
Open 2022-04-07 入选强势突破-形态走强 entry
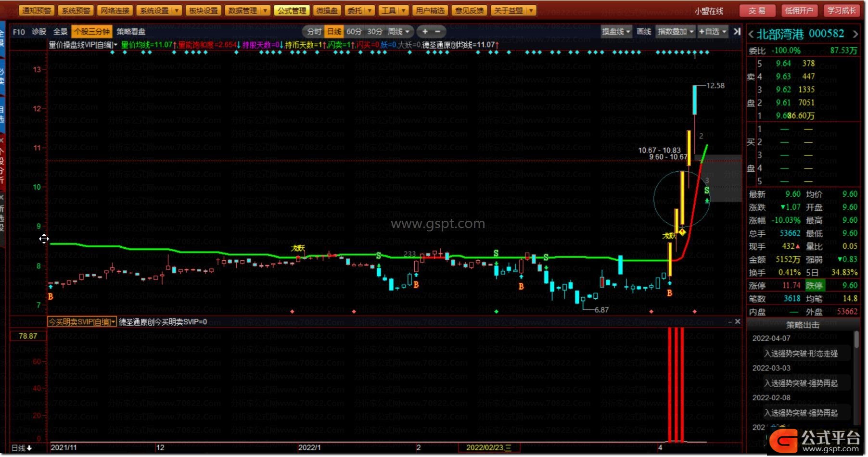click(x=801, y=354)
